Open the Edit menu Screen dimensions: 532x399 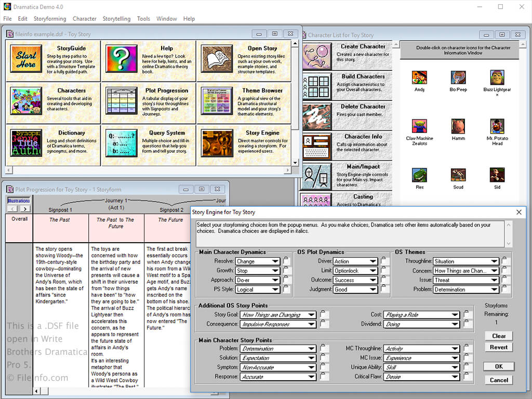(x=23, y=19)
